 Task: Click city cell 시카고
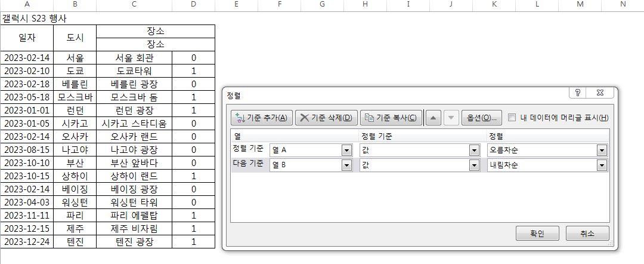tap(75, 124)
